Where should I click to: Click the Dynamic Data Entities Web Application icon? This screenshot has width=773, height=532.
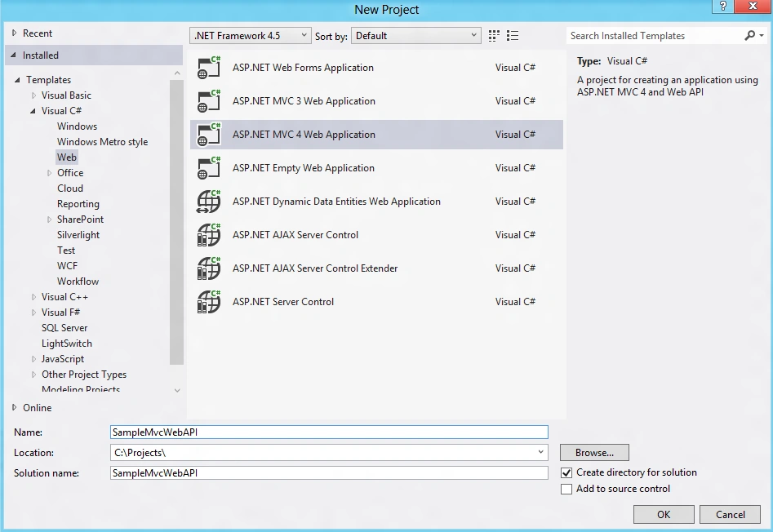pyautogui.click(x=208, y=202)
